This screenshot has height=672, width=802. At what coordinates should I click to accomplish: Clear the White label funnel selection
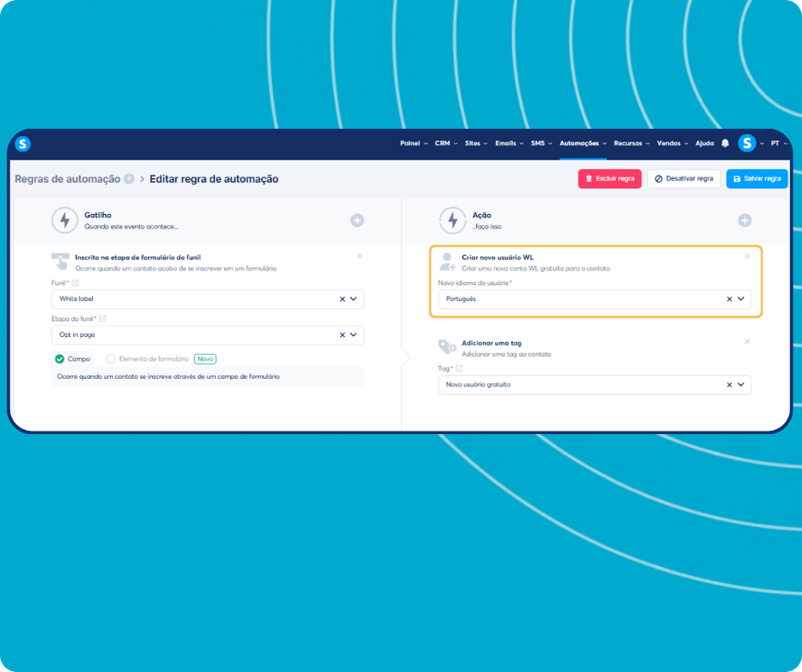pos(342,299)
